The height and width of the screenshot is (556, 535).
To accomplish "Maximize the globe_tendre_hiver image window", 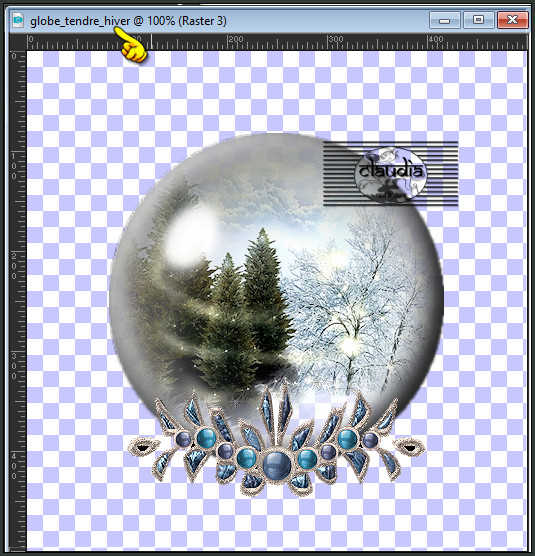I will (x=478, y=20).
